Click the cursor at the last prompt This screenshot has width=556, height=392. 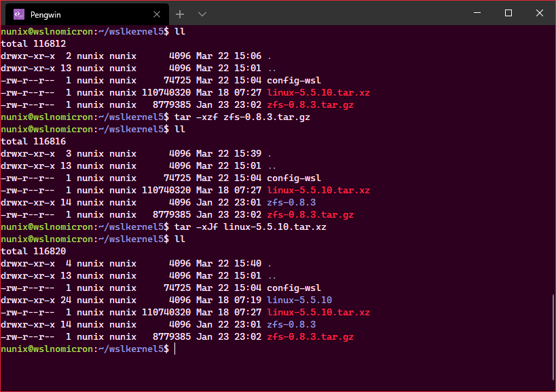pyautogui.click(x=175, y=349)
